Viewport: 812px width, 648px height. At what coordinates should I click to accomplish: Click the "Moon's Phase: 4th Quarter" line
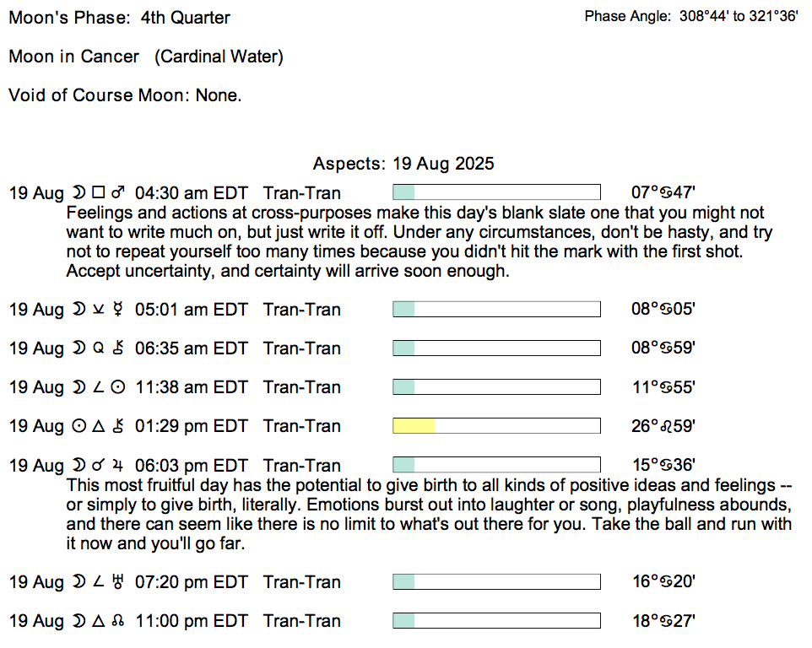[119, 18]
